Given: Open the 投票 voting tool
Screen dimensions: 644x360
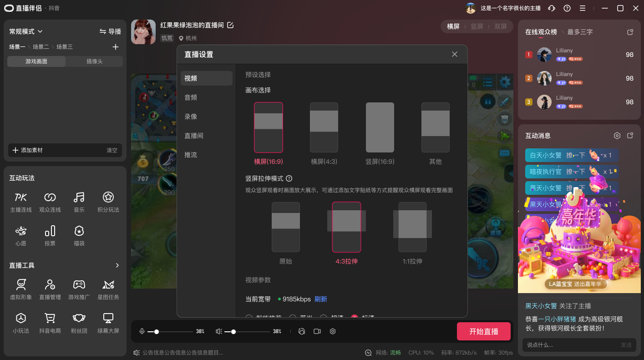Looking at the screenshot, I should point(50,236).
